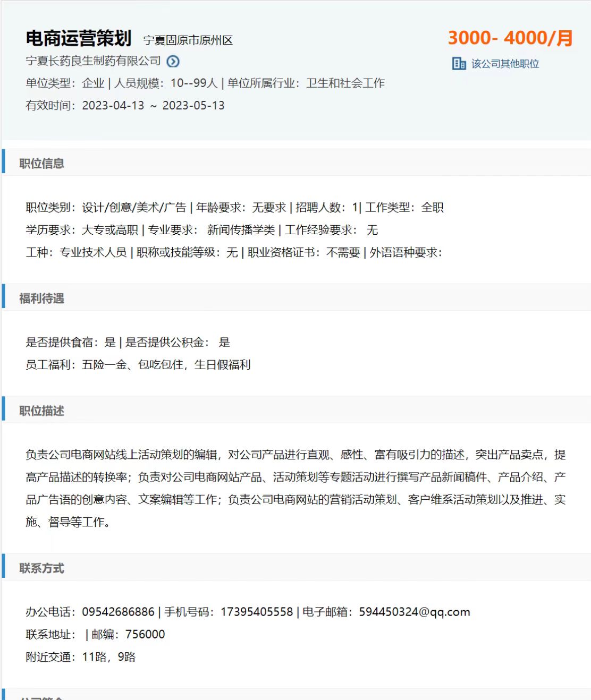Click the office phone 09542686886
The height and width of the screenshot is (700, 591).
(118, 612)
